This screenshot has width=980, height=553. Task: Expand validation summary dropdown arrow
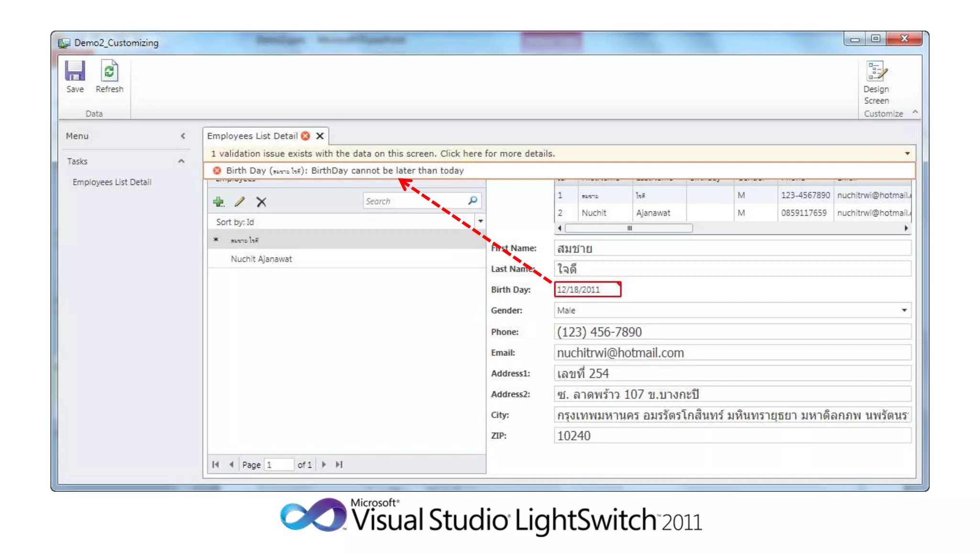click(907, 154)
